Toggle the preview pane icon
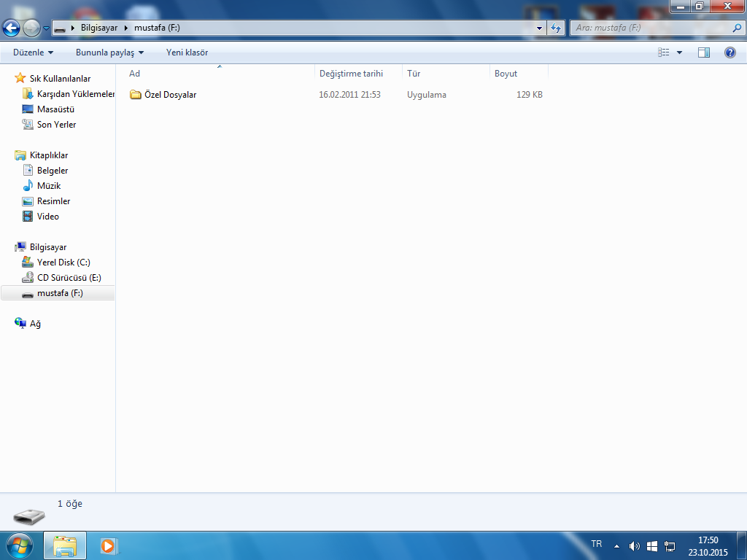Image resolution: width=747 pixels, height=560 pixels. click(704, 52)
